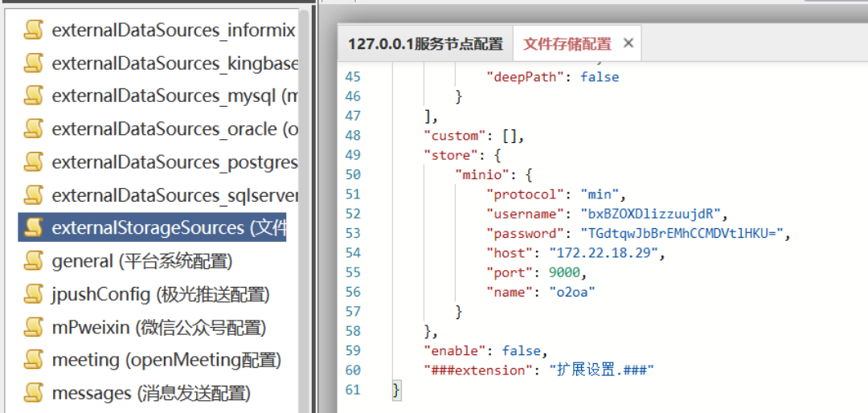Screen dimensions: 868x413
Task: Click the script icon beside externalDataSources_sqlserver
Action: [34, 194]
